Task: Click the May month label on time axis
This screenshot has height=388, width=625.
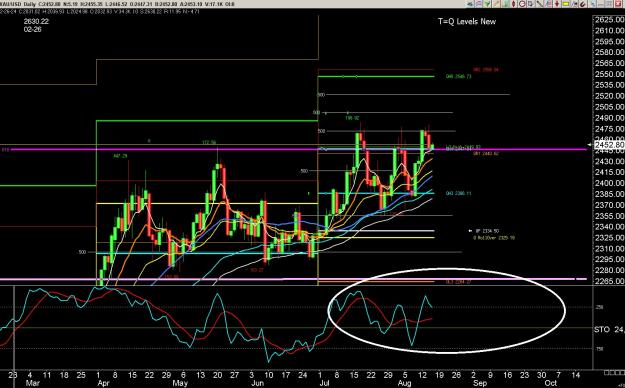Action: tap(180, 382)
